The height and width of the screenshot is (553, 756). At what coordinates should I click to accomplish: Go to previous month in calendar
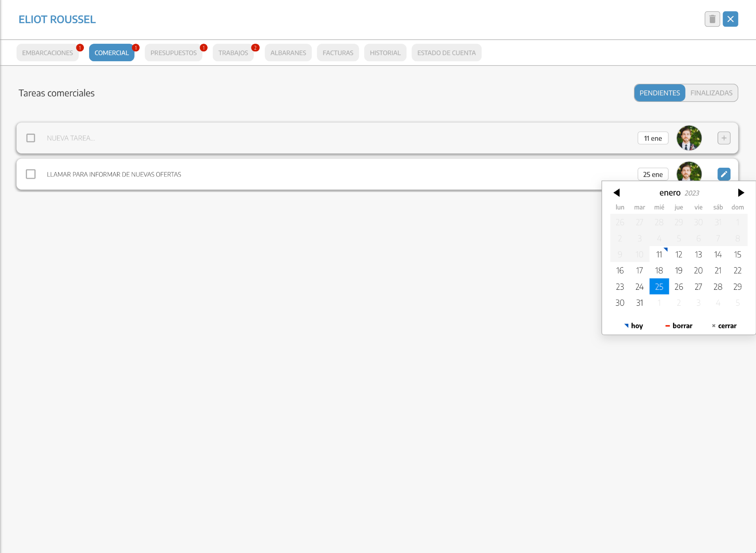pos(617,193)
